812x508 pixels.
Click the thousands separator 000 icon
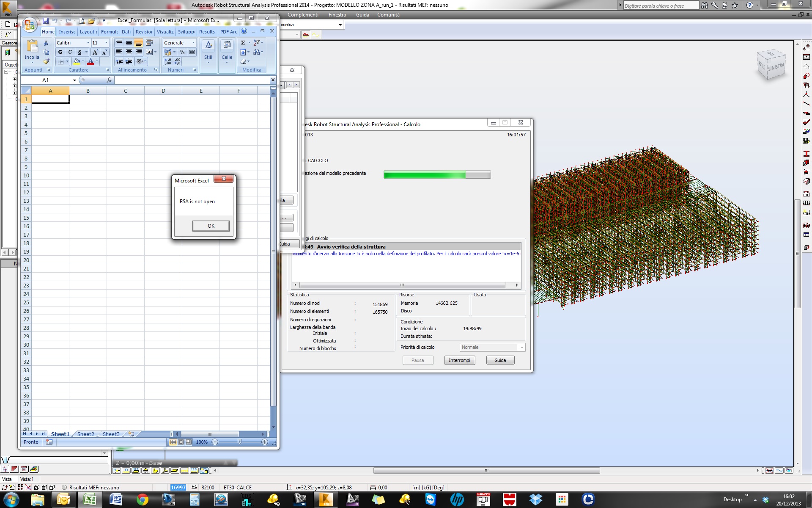click(192, 52)
